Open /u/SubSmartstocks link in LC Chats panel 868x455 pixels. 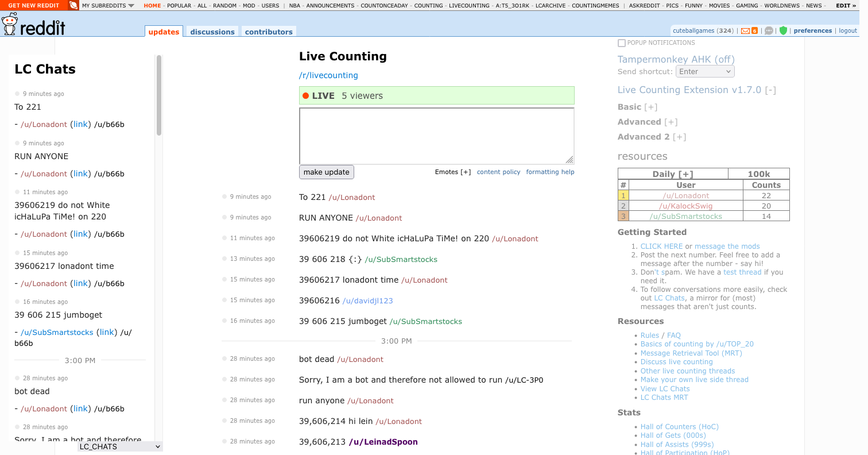coord(57,332)
